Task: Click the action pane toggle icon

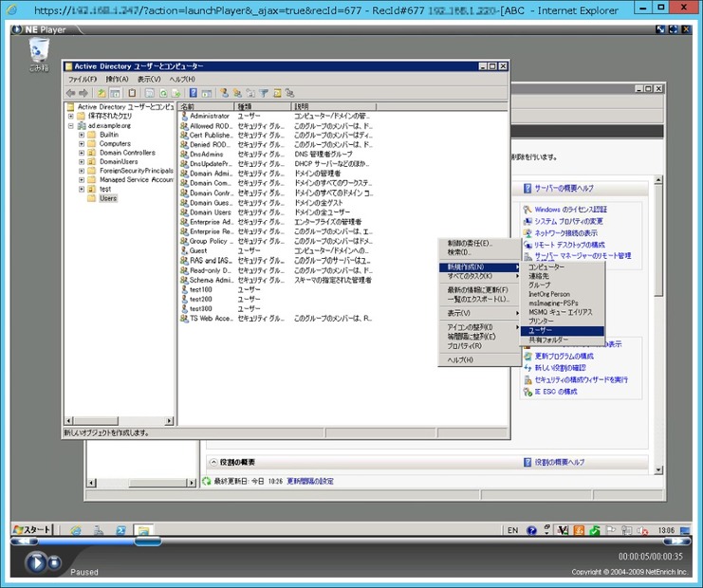Action: [x=206, y=93]
